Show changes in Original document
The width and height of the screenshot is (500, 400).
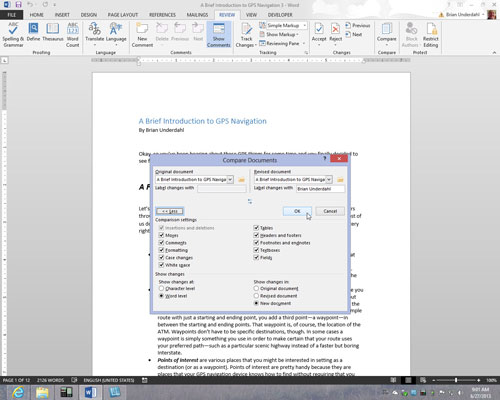[256, 288]
